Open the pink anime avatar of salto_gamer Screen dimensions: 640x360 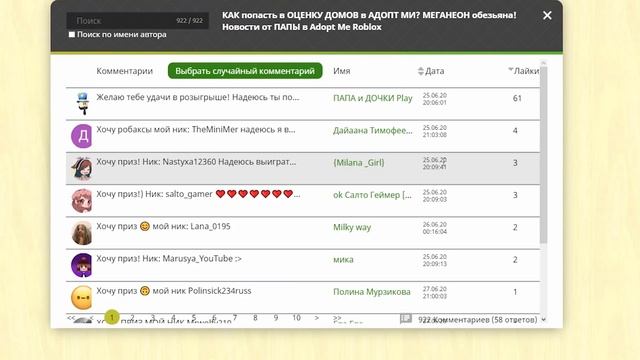point(81,200)
